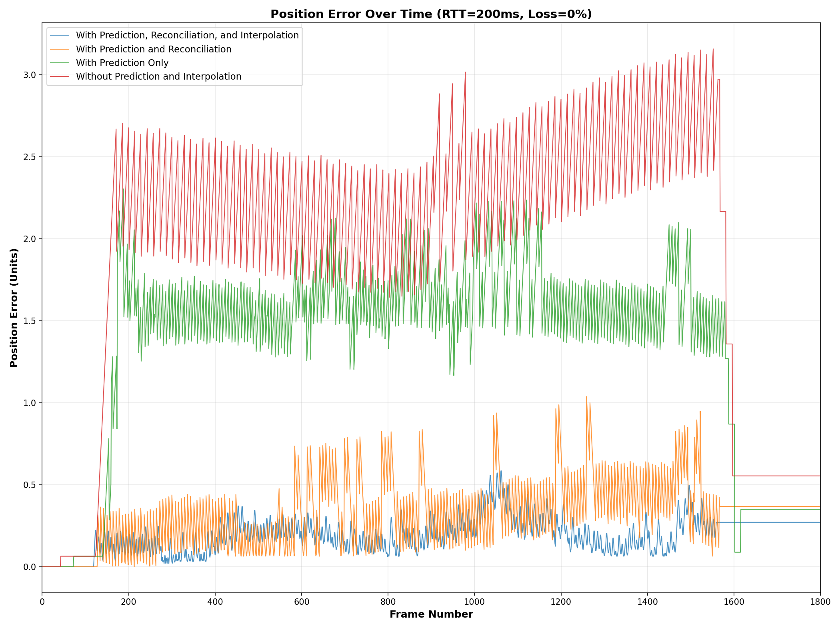
Task: Click y-axis tick label 1.5
Action: tap(29, 321)
